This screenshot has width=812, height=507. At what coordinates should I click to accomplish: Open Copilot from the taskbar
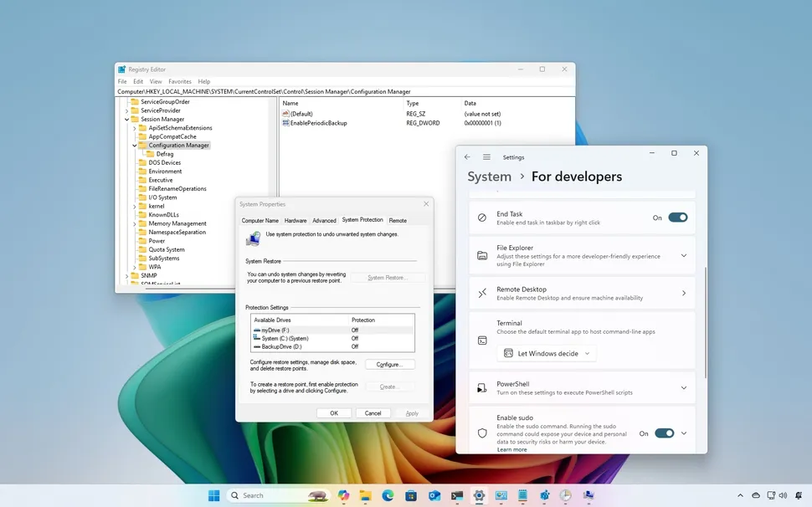click(x=343, y=495)
